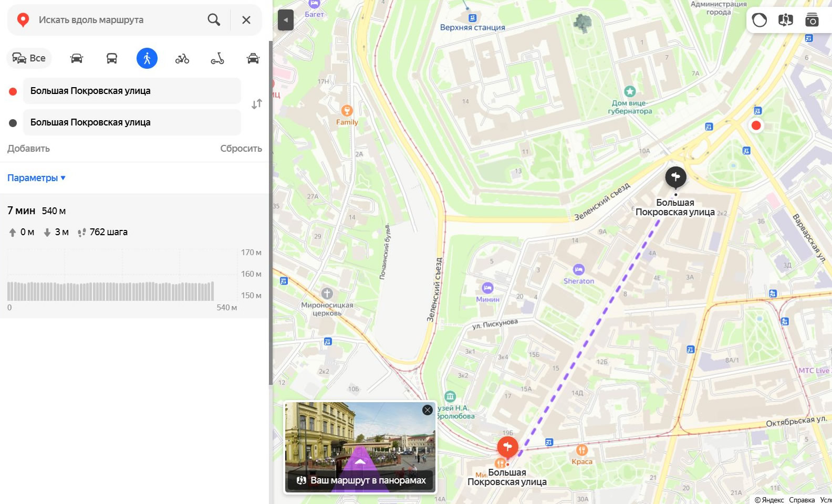
Task: Select the Все transport modes tab
Action: click(29, 58)
